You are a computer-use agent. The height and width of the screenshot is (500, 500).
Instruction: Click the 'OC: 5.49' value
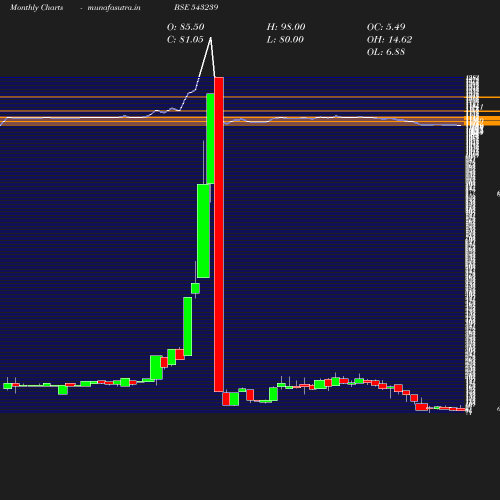386,27
